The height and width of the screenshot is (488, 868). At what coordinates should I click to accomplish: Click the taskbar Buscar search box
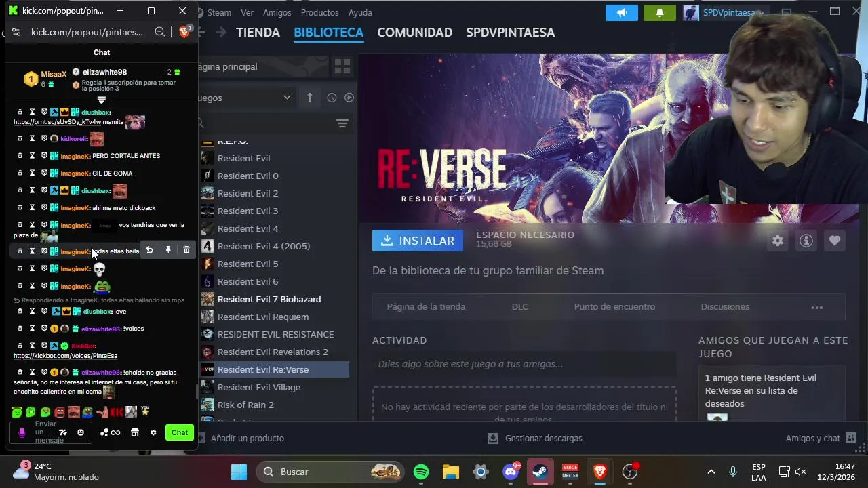pos(330,472)
